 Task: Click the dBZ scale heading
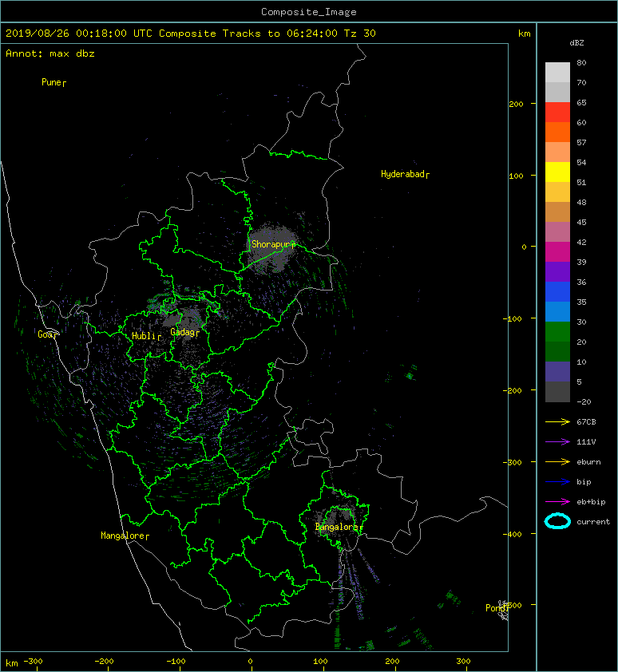(x=576, y=43)
